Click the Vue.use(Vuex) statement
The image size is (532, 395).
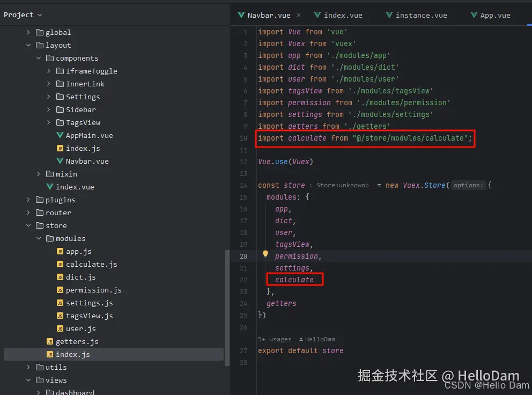tap(285, 162)
